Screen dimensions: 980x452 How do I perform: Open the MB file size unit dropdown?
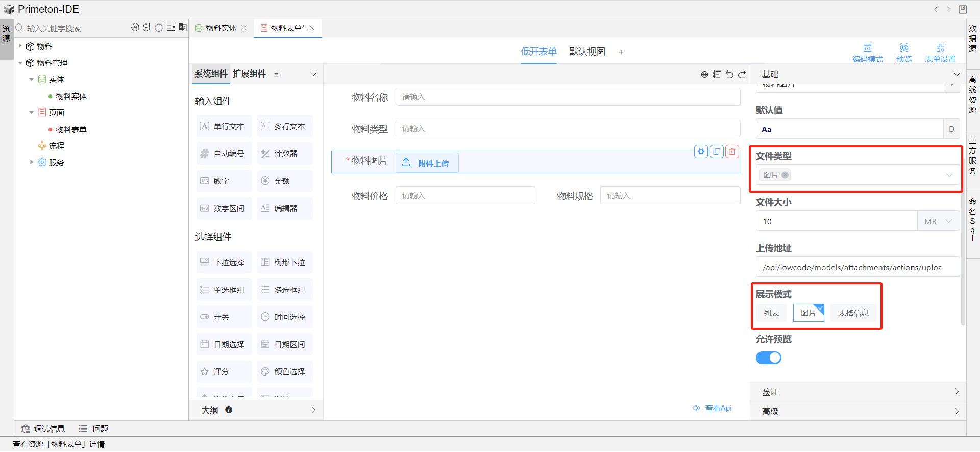pos(938,221)
